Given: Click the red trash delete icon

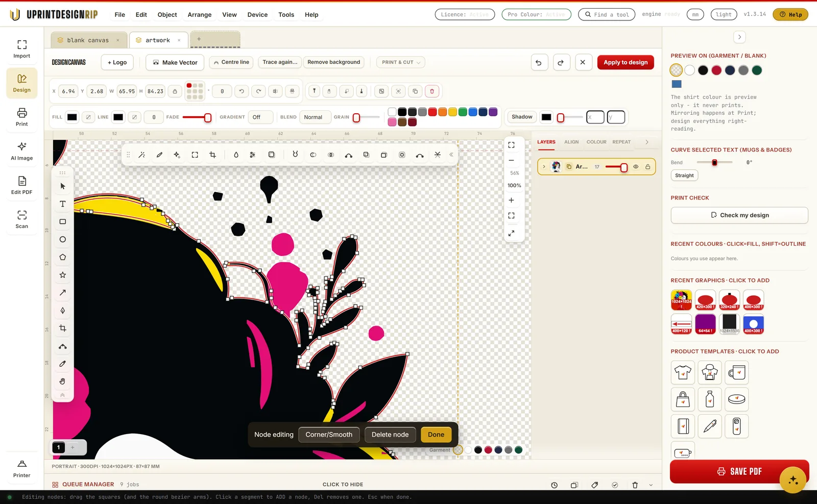Looking at the screenshot, I should click(432, 91).
